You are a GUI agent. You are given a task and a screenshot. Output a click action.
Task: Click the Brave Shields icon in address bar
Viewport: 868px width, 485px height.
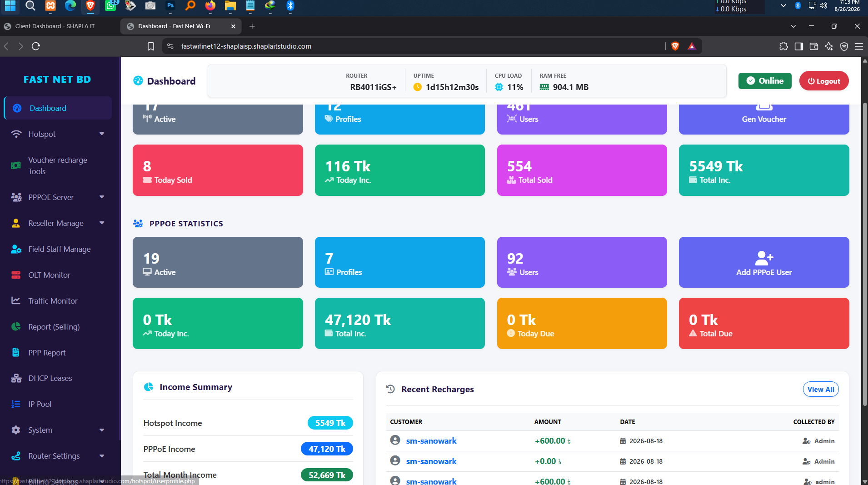675,46
